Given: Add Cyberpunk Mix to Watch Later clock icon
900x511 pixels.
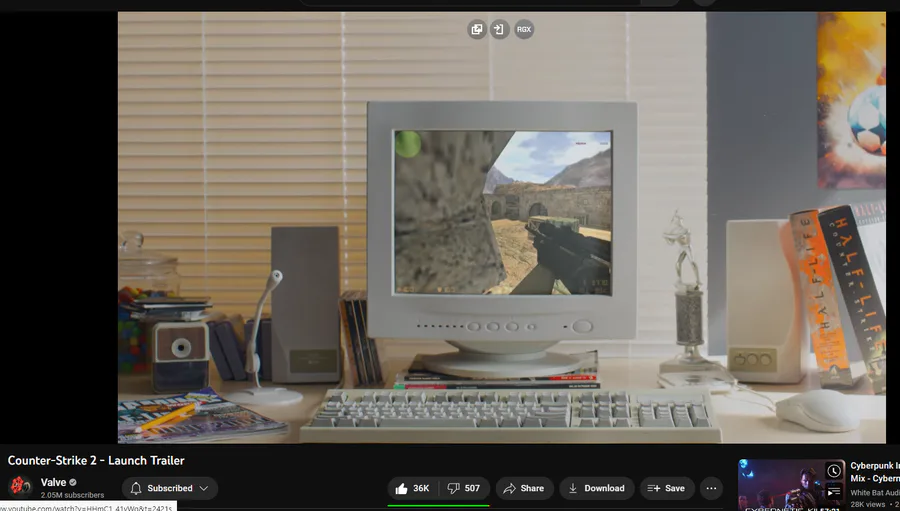Looking at the screenshot, I should [833, 471].
